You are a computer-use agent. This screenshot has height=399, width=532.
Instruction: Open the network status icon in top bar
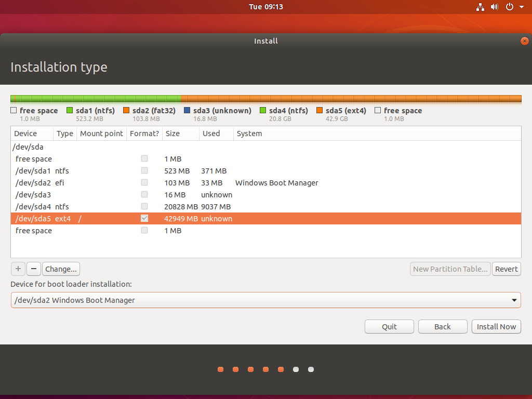click(480, 7)
